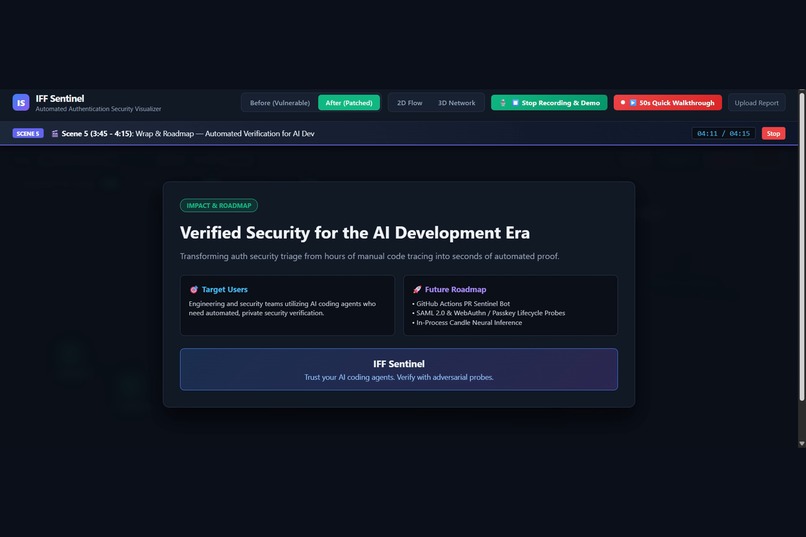Screen dimensions: 806x537
Task: Click the record dot icon on Quick Walkthrough
Action: coord(622,103)
